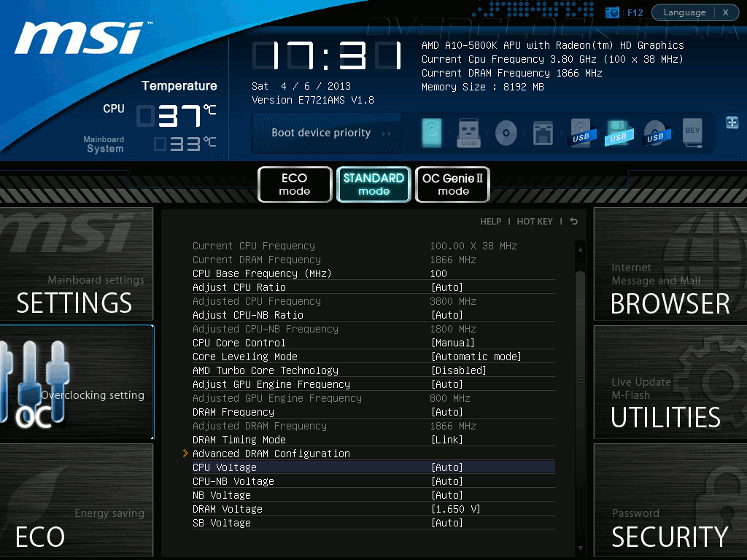747x560 pixels.
Task: Select the hard disk boot device icon
Action: (x=432, y=133)
